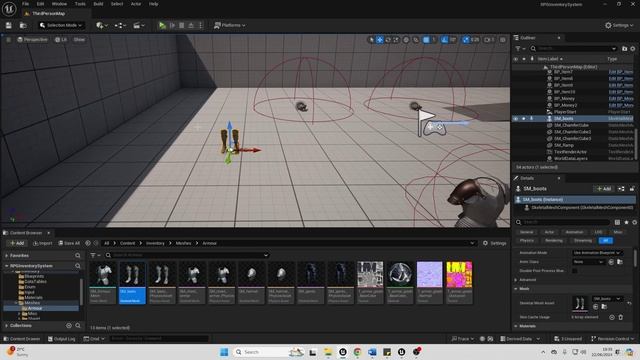Viewport: 640px width, 360px height.
Task: Click Save All in Content Browser
Action: tap(69, 243)
